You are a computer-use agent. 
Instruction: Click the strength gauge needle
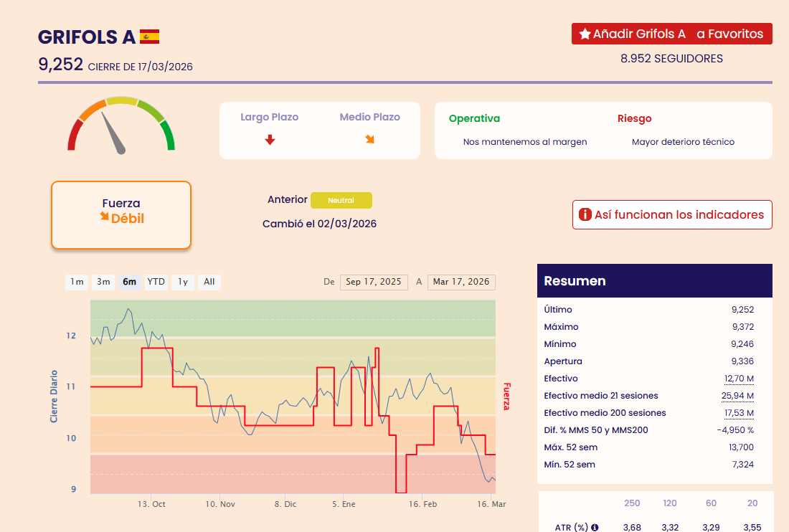(x=113, y=133)
